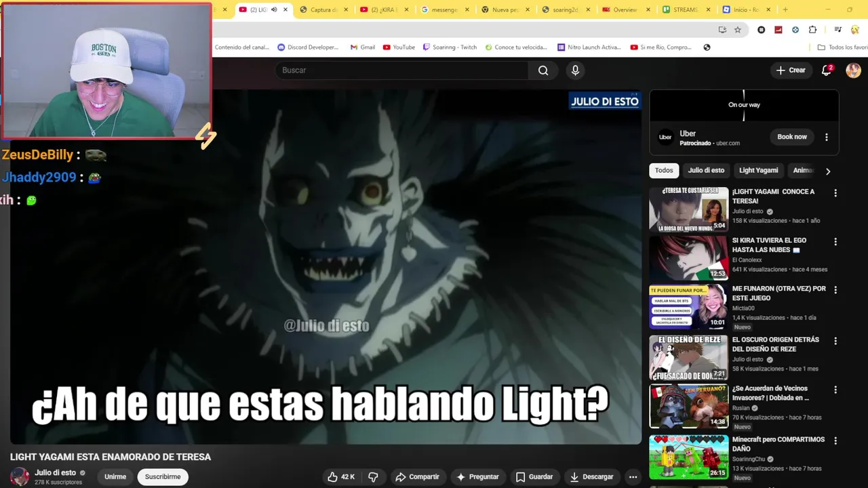Open the SI KIRA TUVIERA EL EGO thumbnail

pos(689,258)
